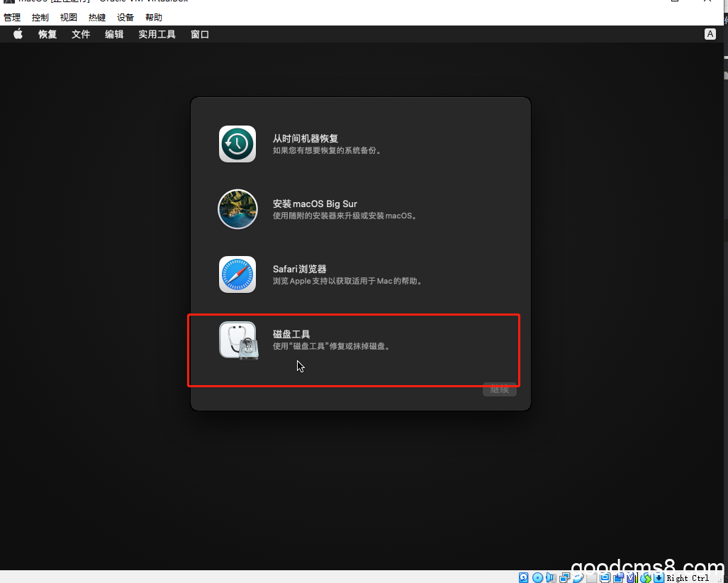Click the Time Machine restore icon
728x583 pixels.
tap(237, 144)
